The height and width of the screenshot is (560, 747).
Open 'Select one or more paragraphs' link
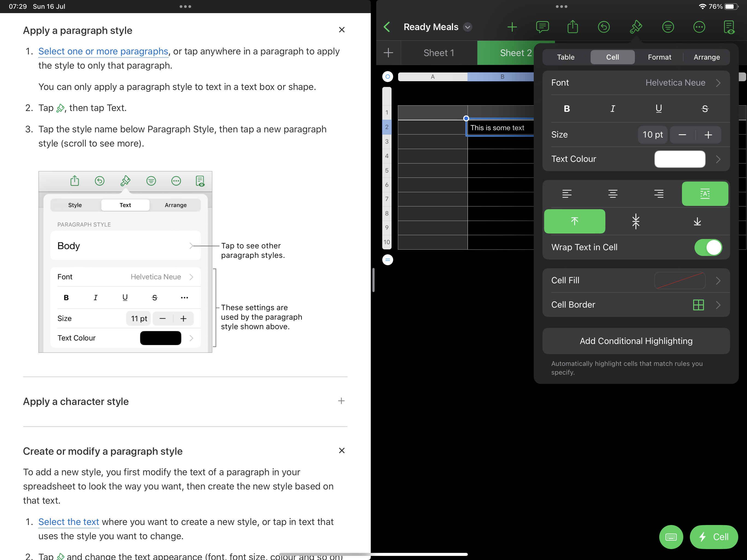(103, 51)
